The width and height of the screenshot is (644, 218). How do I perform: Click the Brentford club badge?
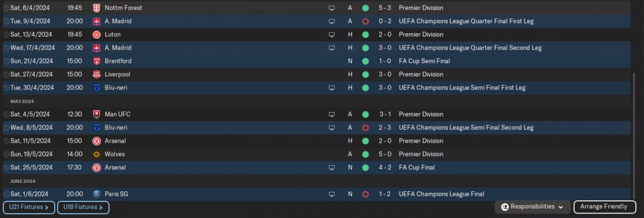(97, 61)
